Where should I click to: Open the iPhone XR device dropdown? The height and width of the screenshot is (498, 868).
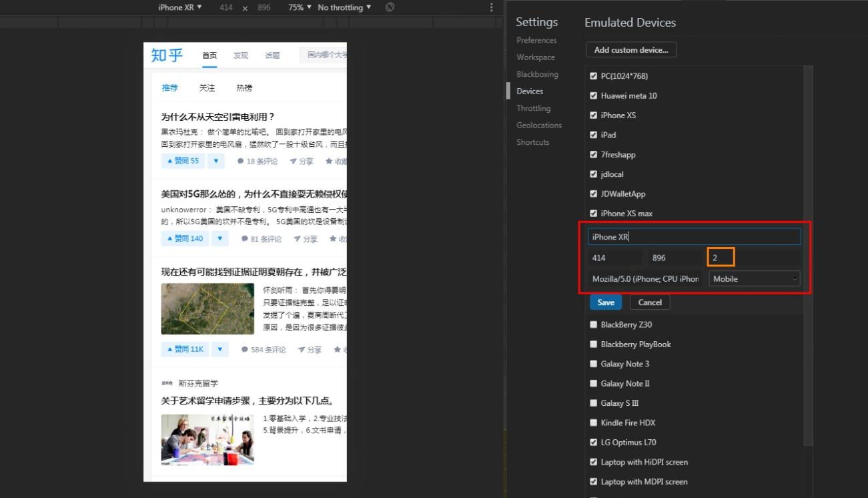(179, 7)
